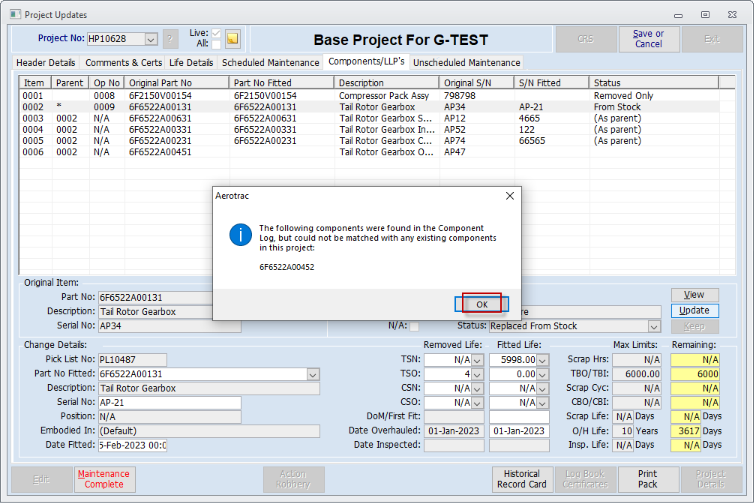Click the Serial No AP-21 field
Viewport: 754px width, 503px height.
[170, 402]
